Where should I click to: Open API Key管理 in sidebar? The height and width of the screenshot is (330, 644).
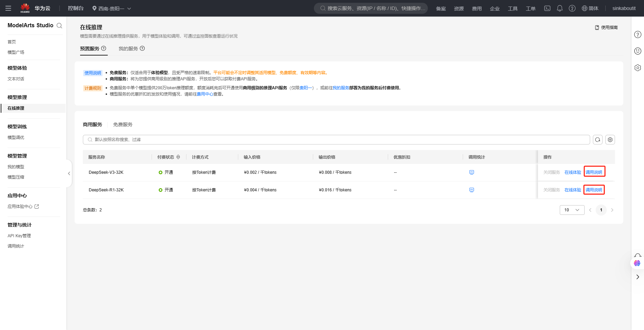(x=19, y=236)
